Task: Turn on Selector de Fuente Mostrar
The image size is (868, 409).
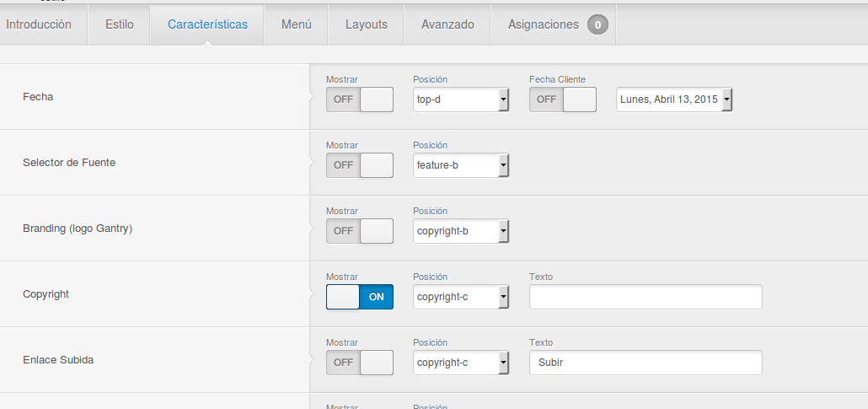Action: [x=360, y=165]
